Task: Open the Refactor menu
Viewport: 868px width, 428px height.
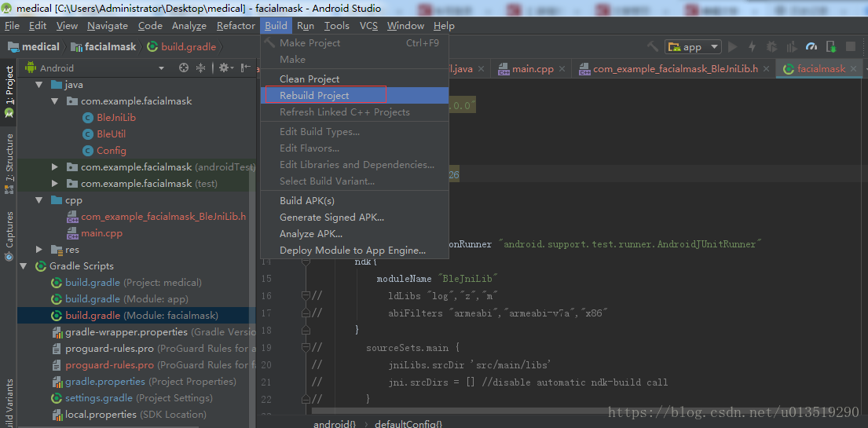Action: (236, 25)
